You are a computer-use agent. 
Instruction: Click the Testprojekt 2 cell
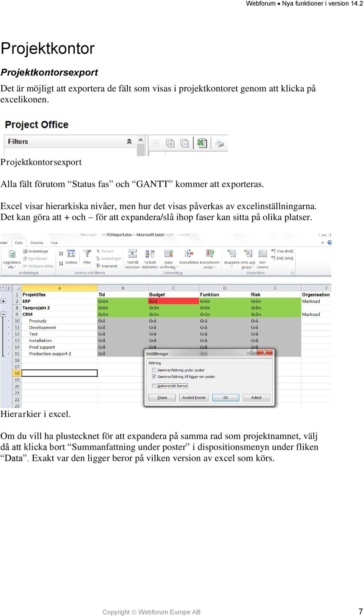[x=60, y=308]
